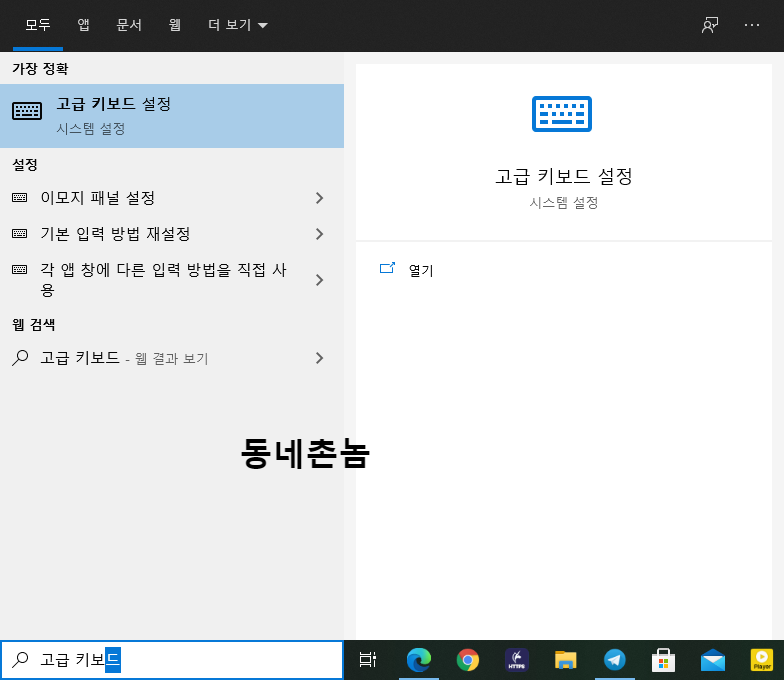
Task: Click the 웹 검색 section heading
Action: tap(34, 324)
